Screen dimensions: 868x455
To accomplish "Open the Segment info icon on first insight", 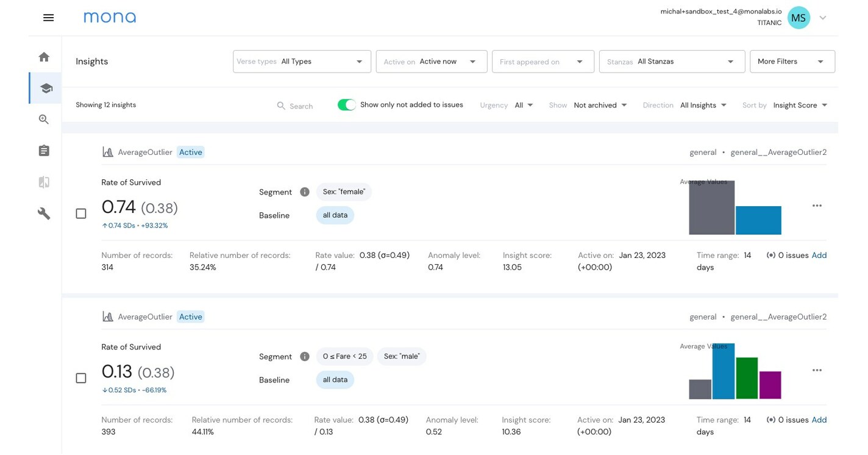I will (304, 192).
